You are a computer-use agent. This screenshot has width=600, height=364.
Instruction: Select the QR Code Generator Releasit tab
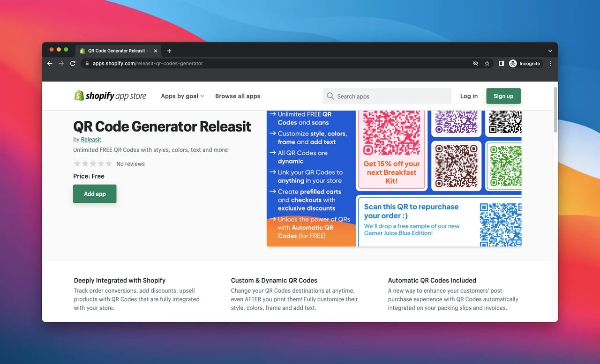118,51
